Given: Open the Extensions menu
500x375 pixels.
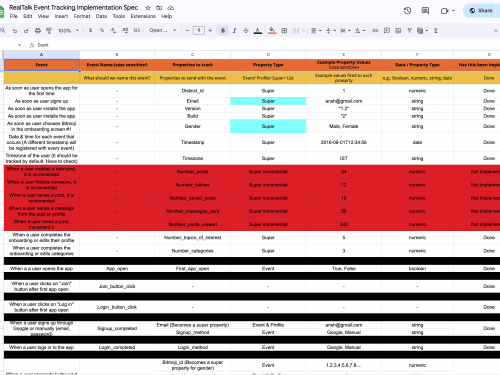Looking at the screenshot, I should 143,16.
